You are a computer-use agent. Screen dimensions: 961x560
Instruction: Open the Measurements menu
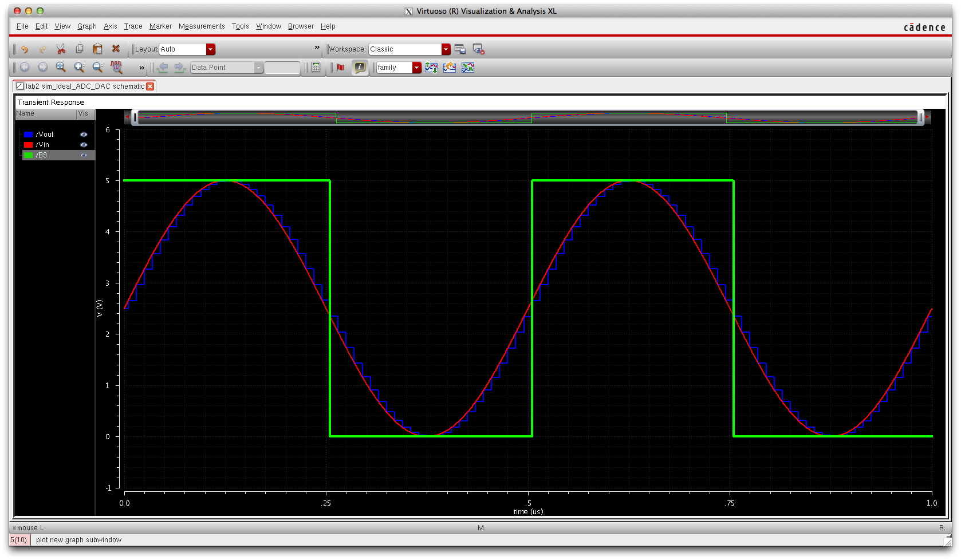(202, 26)
